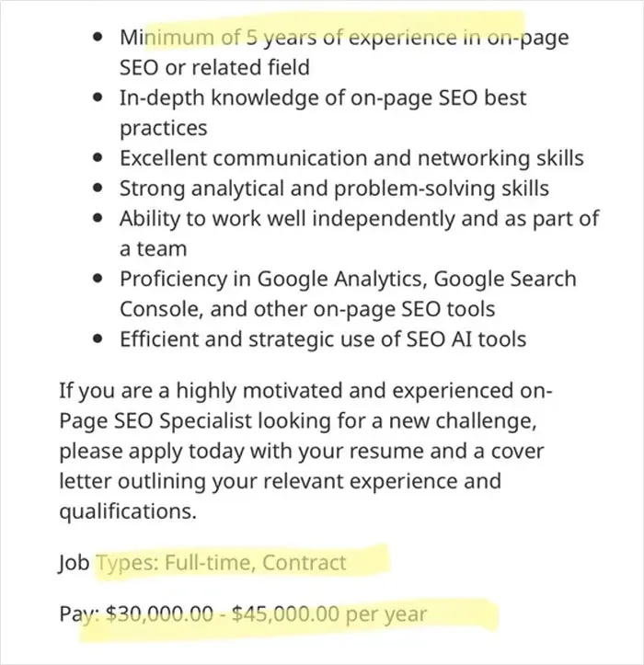Click the bullet dot before 'Ability to work'
Viewport: 644px width, 665px height.
(98, 218)
